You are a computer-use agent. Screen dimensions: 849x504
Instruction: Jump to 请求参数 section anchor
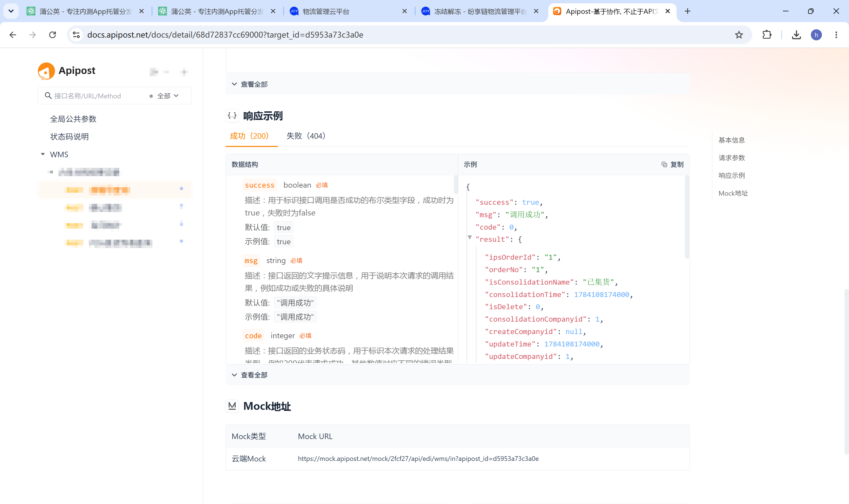732,158
